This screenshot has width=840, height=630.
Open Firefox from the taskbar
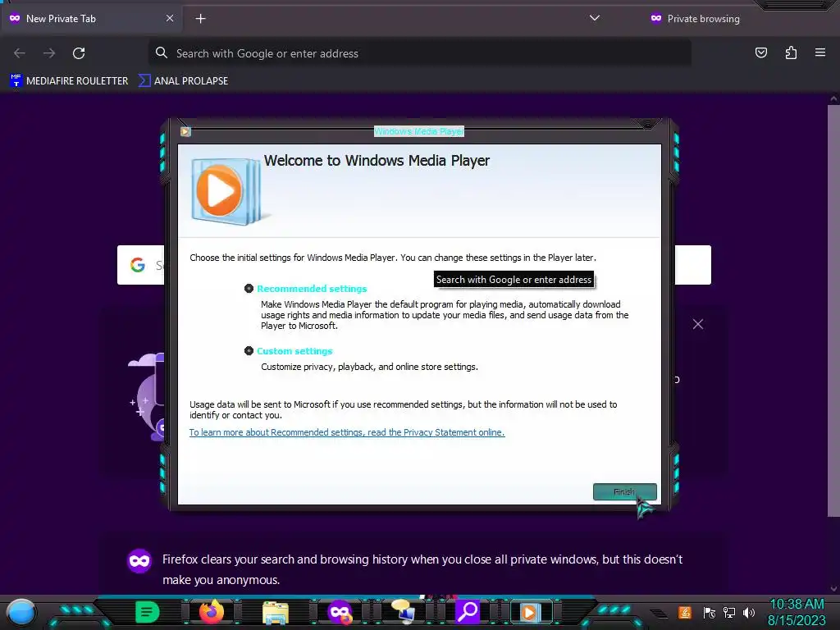[x=212, y=612]
